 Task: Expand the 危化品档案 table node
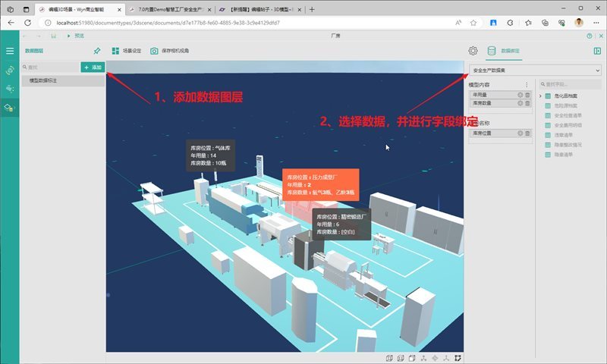540,96
